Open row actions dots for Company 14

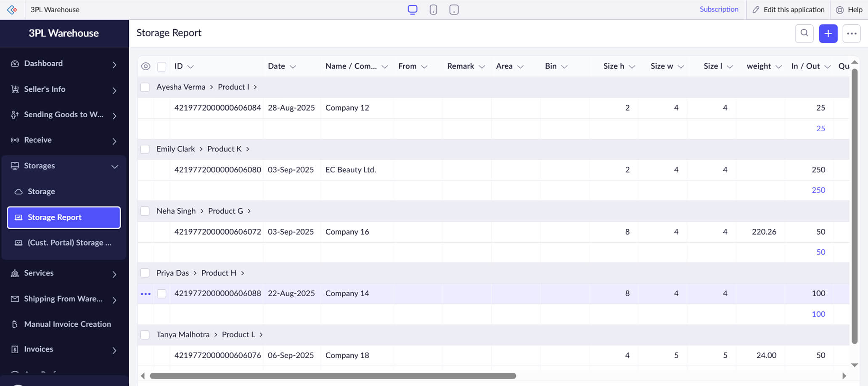point(146,294)
